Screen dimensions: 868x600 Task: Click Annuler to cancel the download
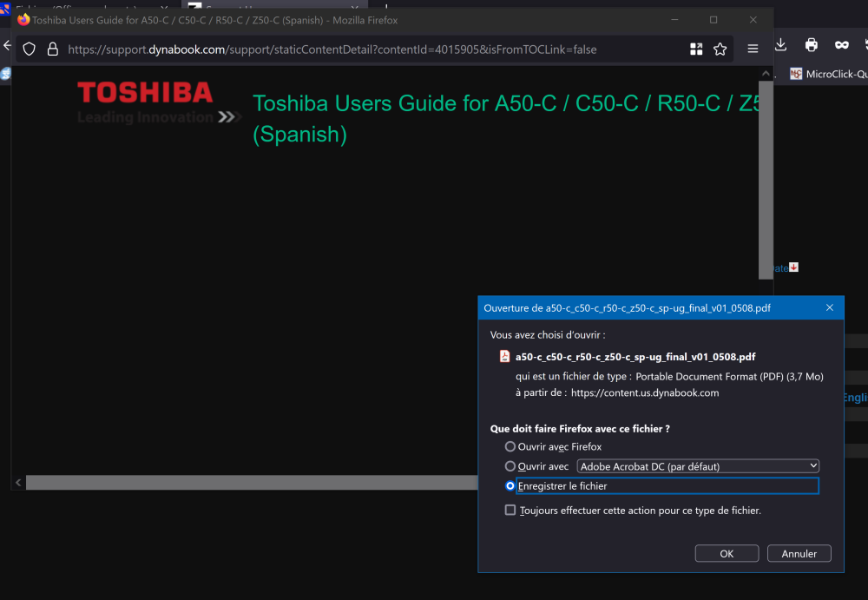[799, 553]
